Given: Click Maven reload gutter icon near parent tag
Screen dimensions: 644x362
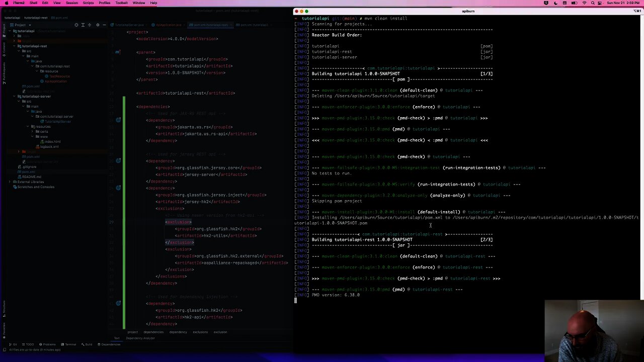Looking at the screenshot, I should (x=117, y=52).
